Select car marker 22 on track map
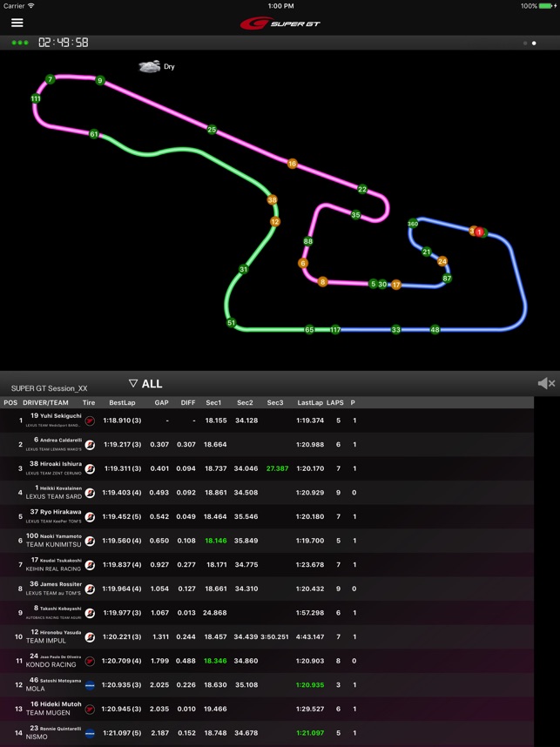Image resolution: width=560 pixels, height=747 pixels. (x=362, y=189)
